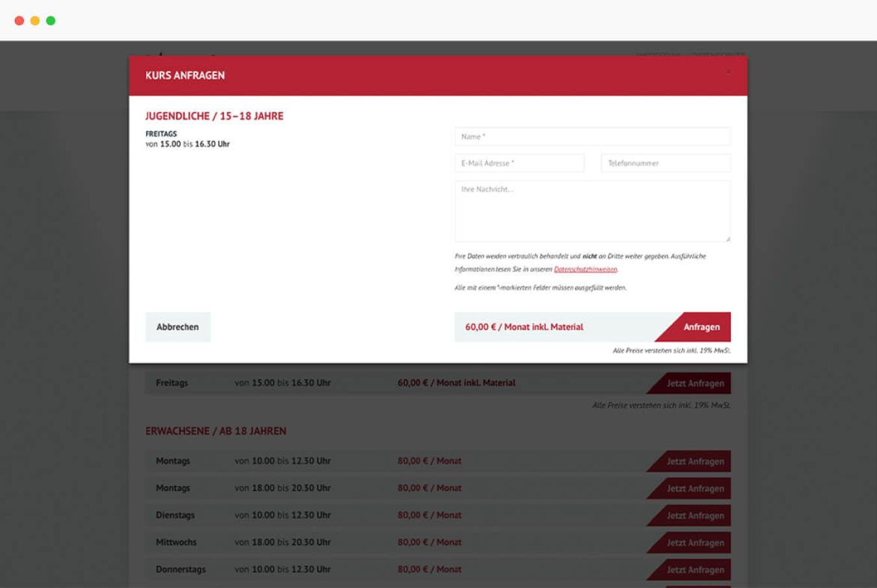Click into the Telefonnummer field
Screen dimensions: 877x588
(665, 163)
